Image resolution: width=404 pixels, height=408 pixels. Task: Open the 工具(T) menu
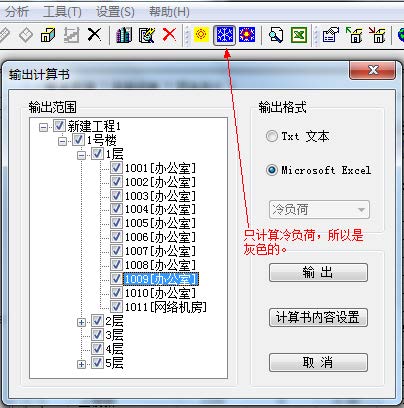pyautogui.click(x=62, y=12)
